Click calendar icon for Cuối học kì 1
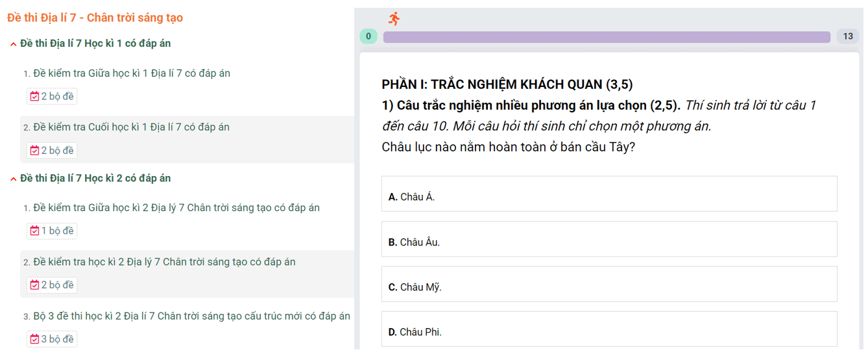Viewport: 868px width, 354px height. click(x=35, y=151)
